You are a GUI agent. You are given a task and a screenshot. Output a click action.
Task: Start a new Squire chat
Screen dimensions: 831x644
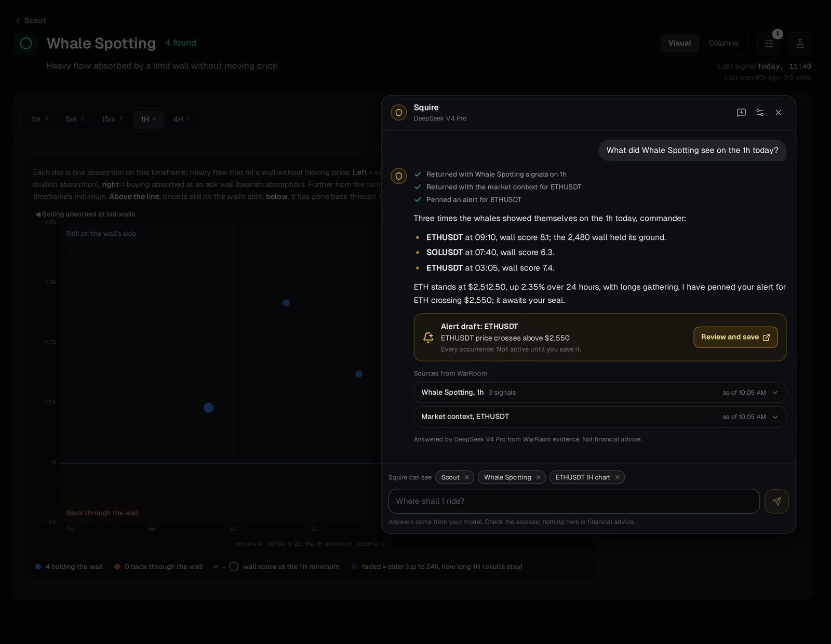(x=741, y=113)
